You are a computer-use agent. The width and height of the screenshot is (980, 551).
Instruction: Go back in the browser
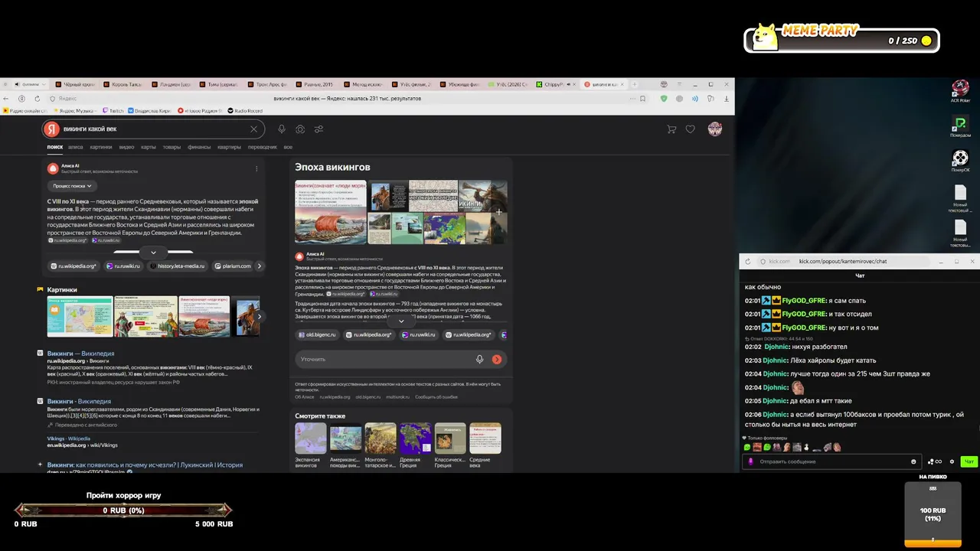7,99
